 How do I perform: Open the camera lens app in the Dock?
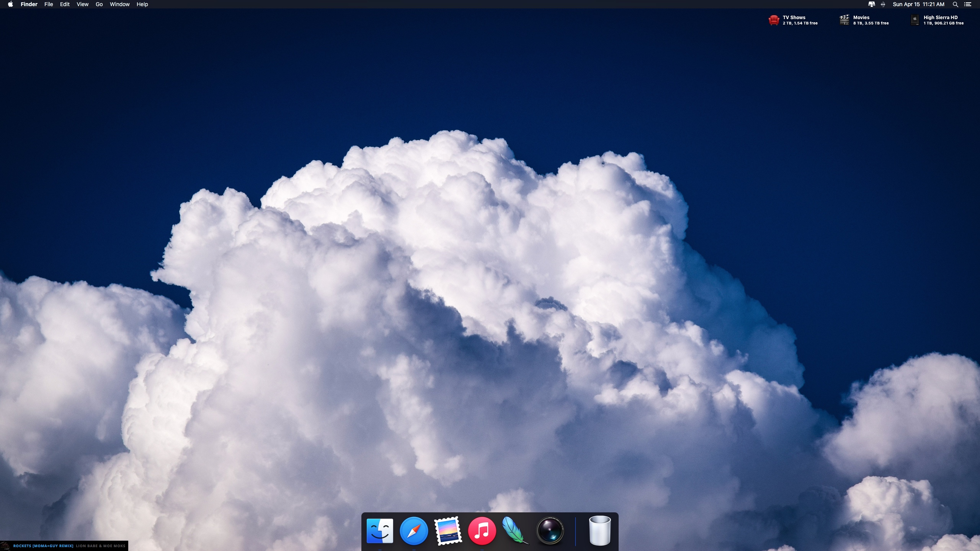(550, 531)
